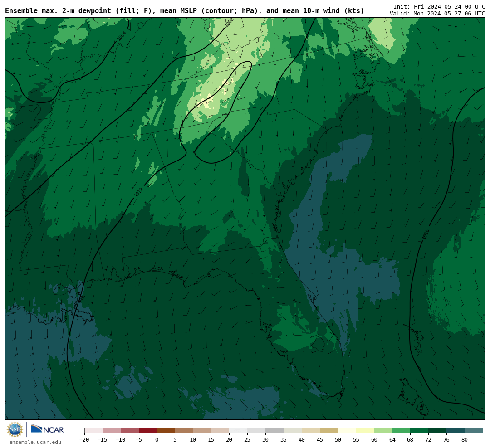Pick the -10 to -5 rose colorbar swatch
This screenshot has width=490, height=448.
(x=130, y=431)
